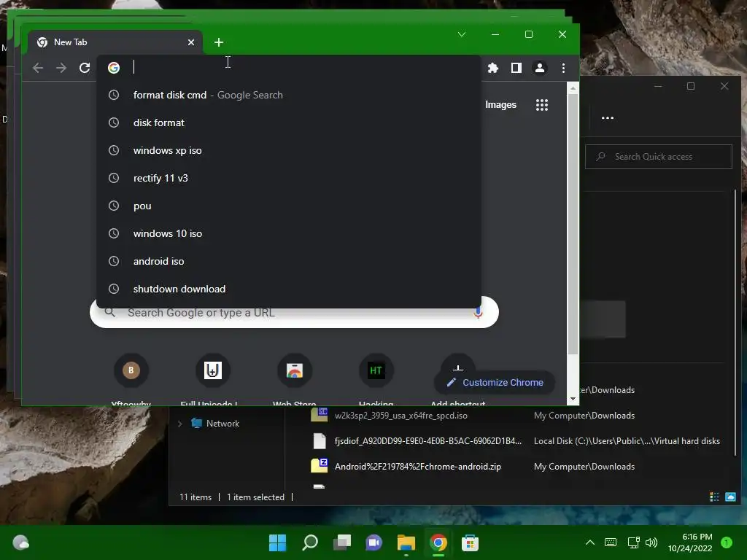This screenshot has width=747, height=560.
Task: Click Chrome page scrollbar up arrow
Action: tap(573, 88)
